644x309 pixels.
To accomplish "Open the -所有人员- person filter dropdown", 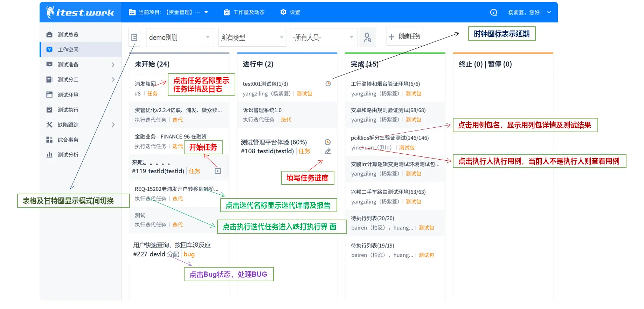I will point(324,37).
